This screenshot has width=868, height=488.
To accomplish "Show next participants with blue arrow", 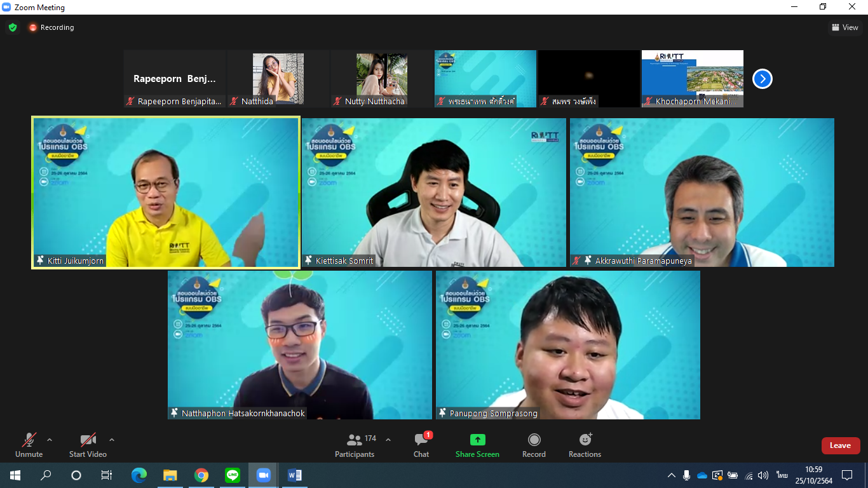I will point(763,79).
